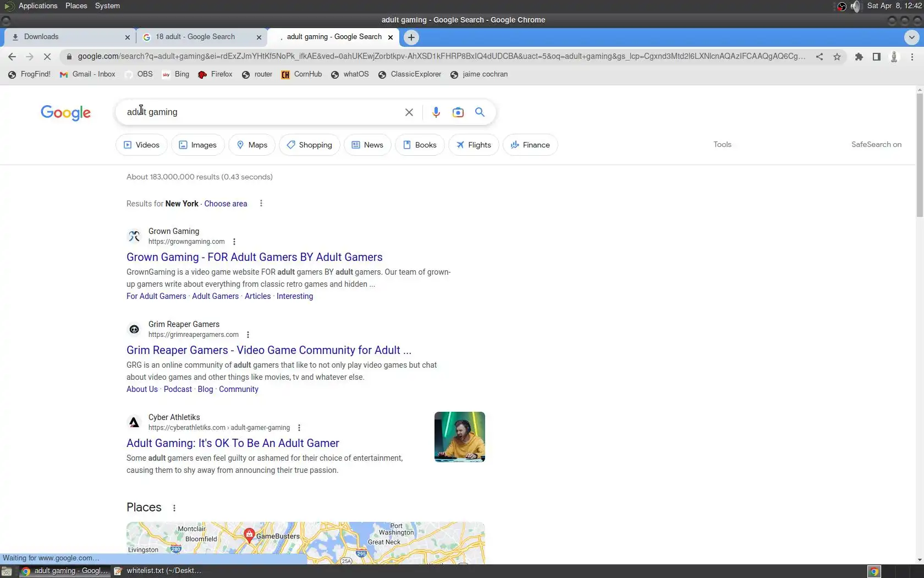This screenshot has height=578, width=924.
Task: Open the Places menu in top panel
Action: point(76,6)
